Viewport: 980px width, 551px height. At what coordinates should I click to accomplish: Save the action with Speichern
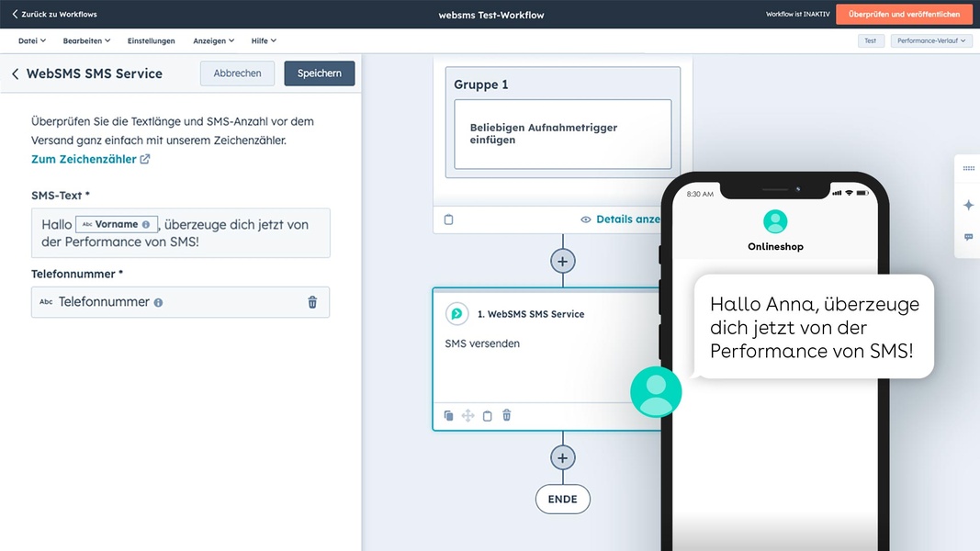tap(320, 73)
